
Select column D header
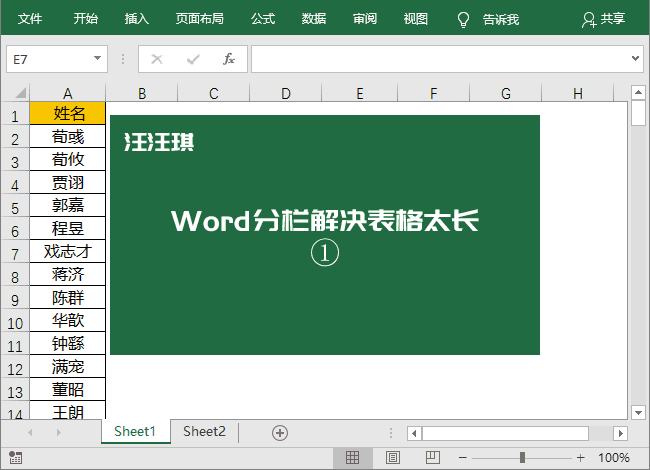tap(286, 93)
